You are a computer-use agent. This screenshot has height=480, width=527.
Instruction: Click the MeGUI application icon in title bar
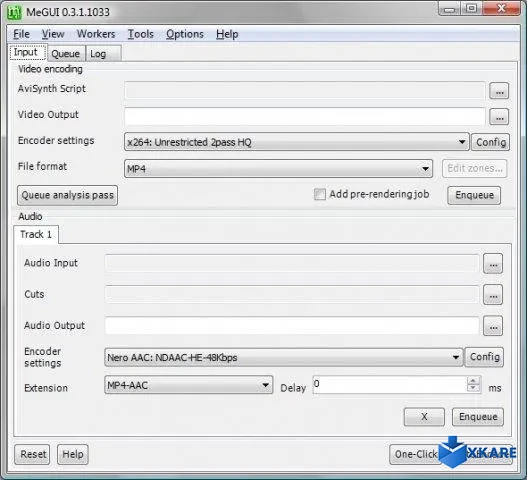[14, 12]
